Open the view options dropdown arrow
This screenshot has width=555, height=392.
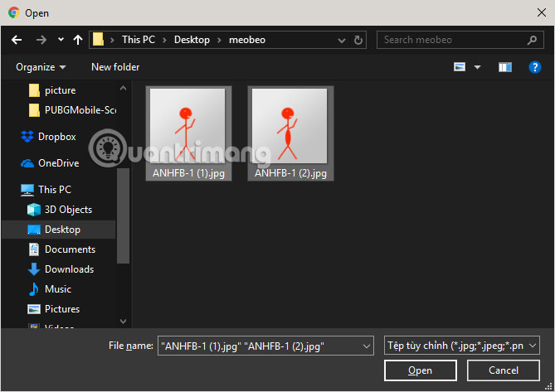(x=478, y=67)
